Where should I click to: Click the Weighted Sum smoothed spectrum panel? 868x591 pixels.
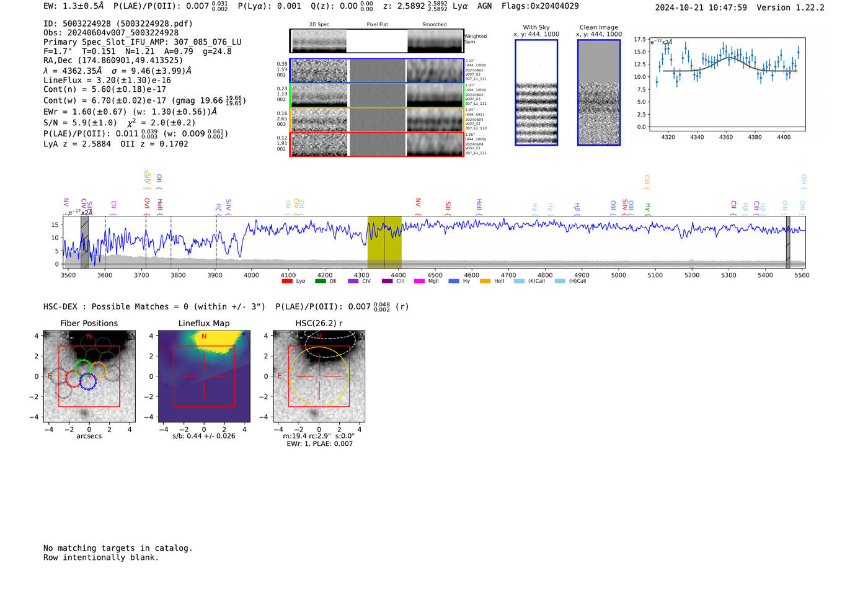(435, 41)
